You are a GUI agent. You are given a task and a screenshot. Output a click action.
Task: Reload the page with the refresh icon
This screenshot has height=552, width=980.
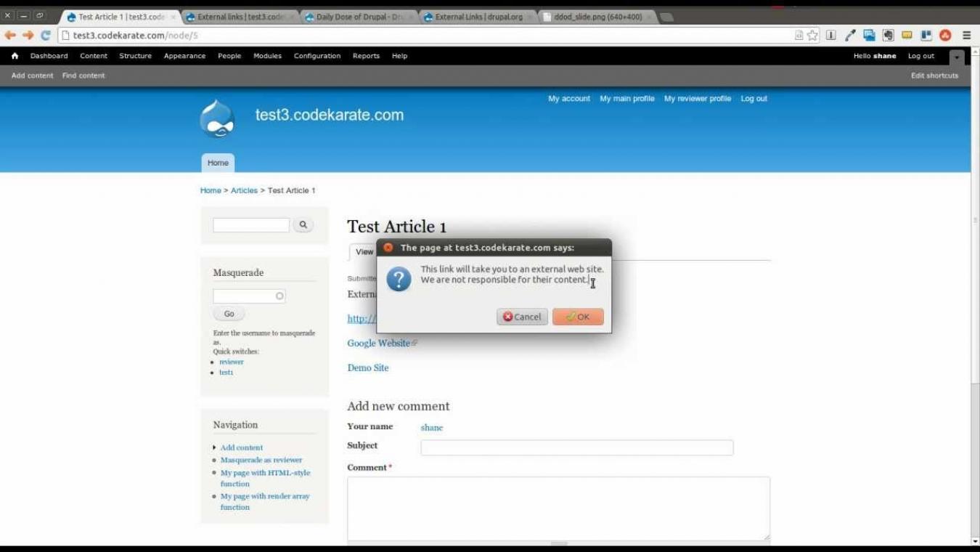(x=46, y=35)
